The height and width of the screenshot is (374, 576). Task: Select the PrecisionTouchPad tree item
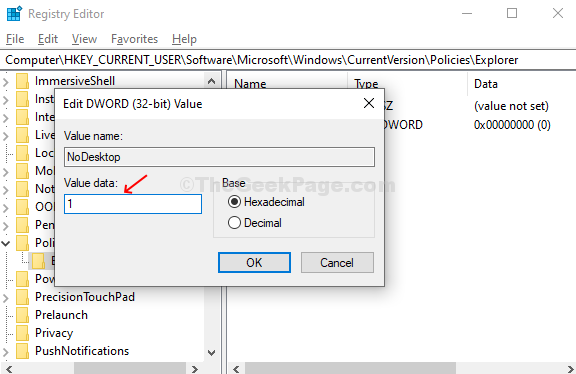tap(85, 297)
